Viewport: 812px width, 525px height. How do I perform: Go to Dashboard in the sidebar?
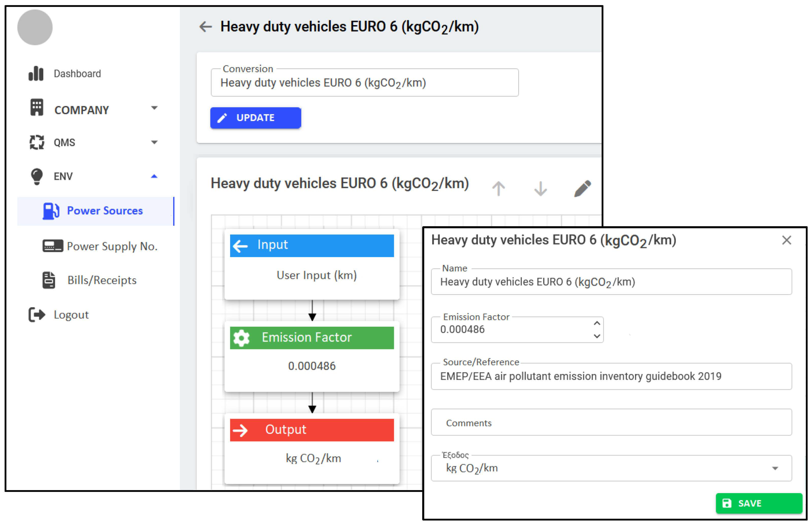point(77,74)
